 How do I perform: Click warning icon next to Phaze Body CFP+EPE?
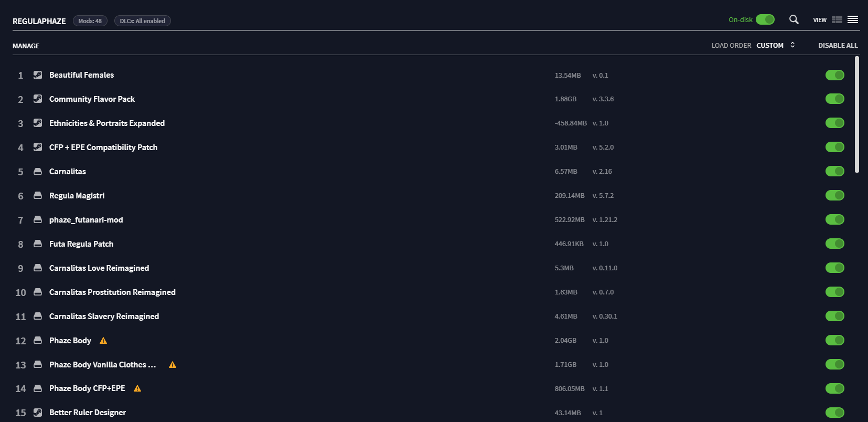click(x=137, y=388)
